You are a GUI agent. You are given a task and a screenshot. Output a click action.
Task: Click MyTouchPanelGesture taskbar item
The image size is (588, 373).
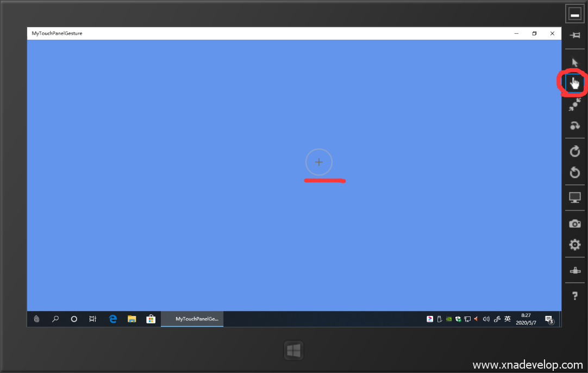192,319
